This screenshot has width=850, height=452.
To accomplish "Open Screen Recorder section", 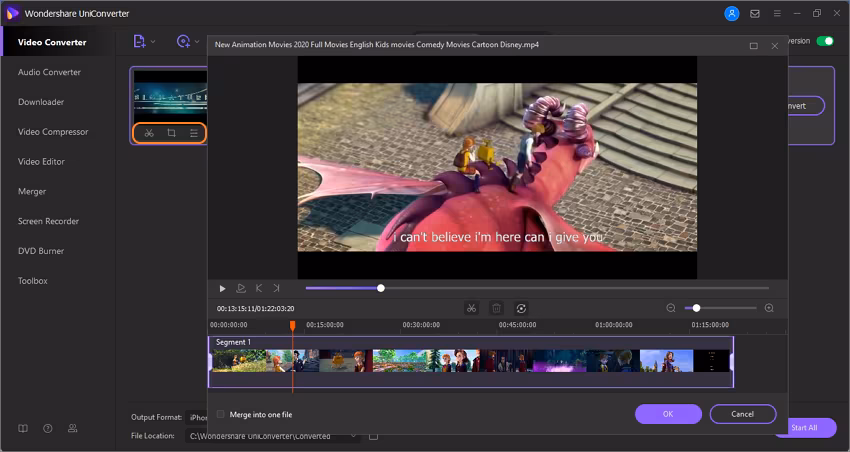I will (48, 221).
